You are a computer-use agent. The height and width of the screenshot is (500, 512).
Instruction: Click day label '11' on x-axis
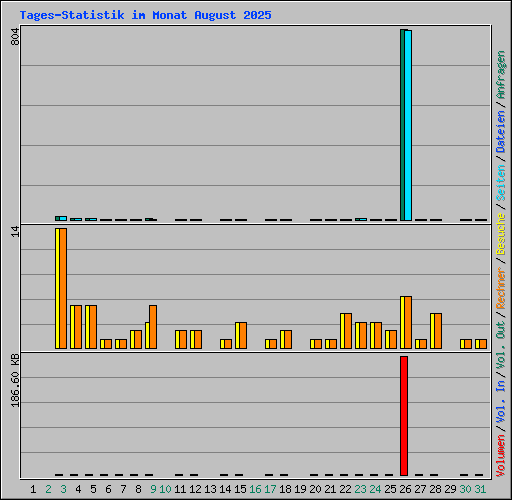[x=180, y=489]
